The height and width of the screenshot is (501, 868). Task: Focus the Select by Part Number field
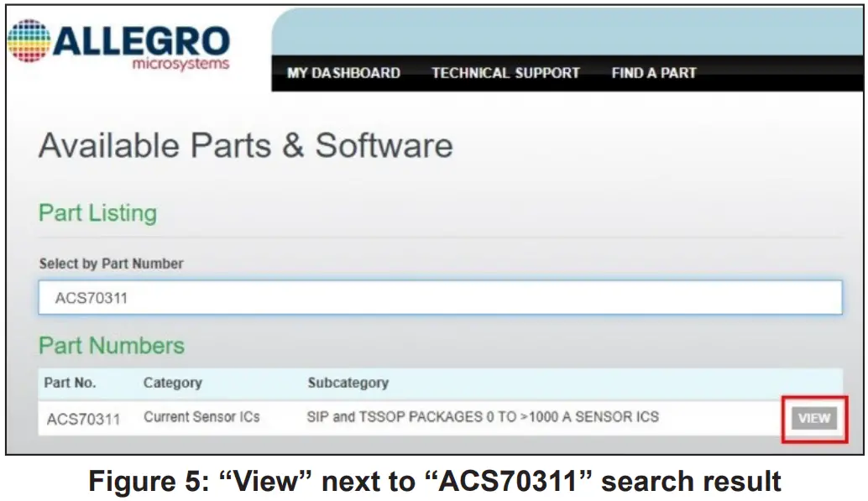point(440,298)
